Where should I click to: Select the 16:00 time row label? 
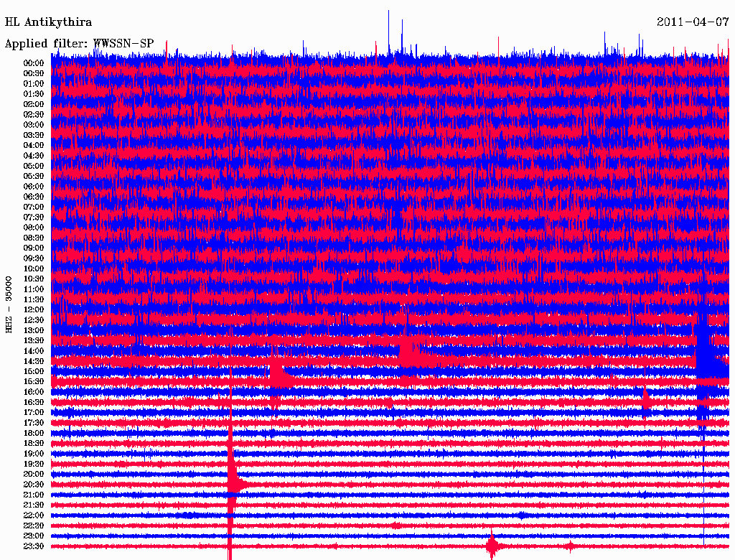34,392
